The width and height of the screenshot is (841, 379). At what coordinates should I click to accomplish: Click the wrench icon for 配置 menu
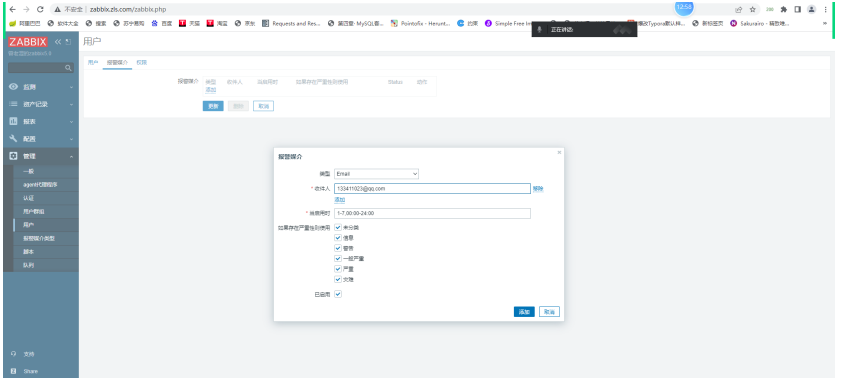[x=14, y=138]
